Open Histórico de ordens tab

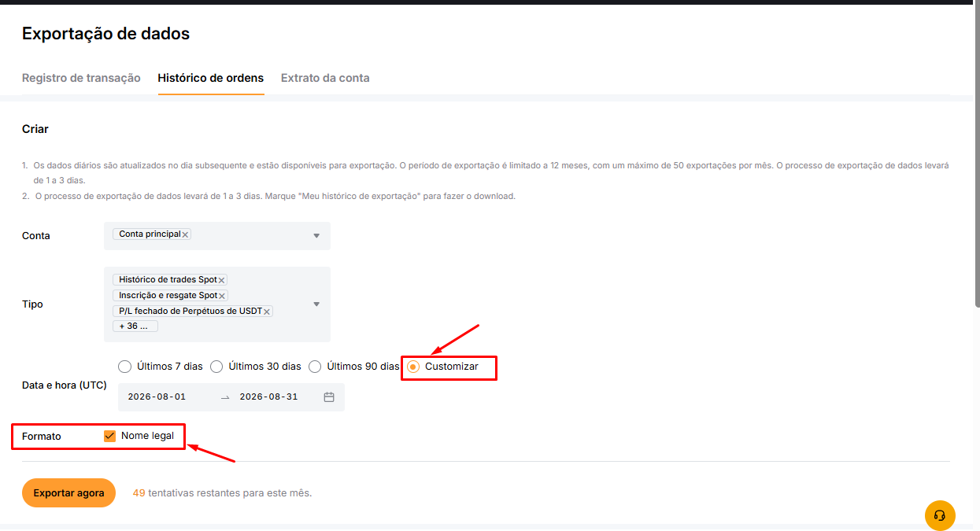click(x=211, y=78)
